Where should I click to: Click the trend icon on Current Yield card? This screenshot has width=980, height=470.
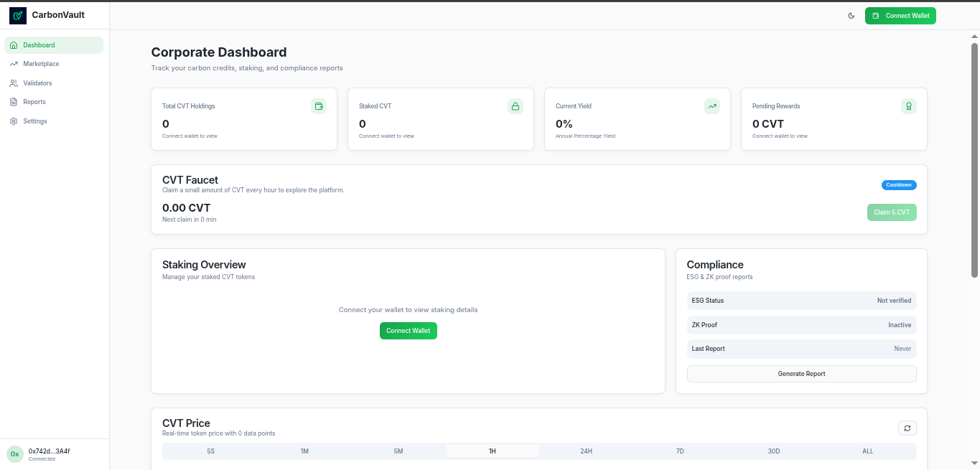coord(711,106)
